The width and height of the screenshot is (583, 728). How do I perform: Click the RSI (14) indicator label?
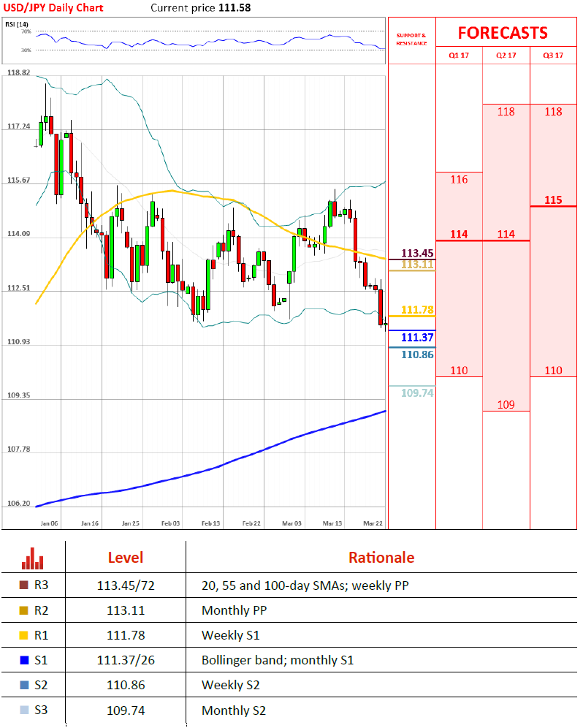(x=17, y=24)
